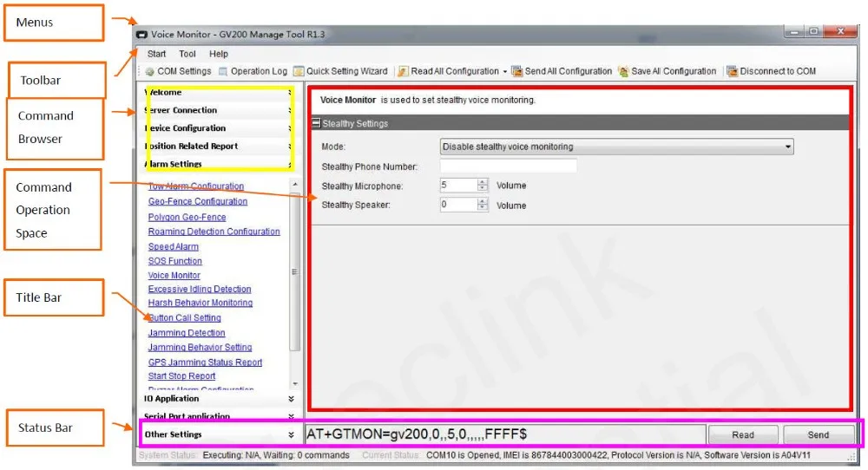
Task: Collapse the Stealthy Settings group header
Action: pos(316,123)
